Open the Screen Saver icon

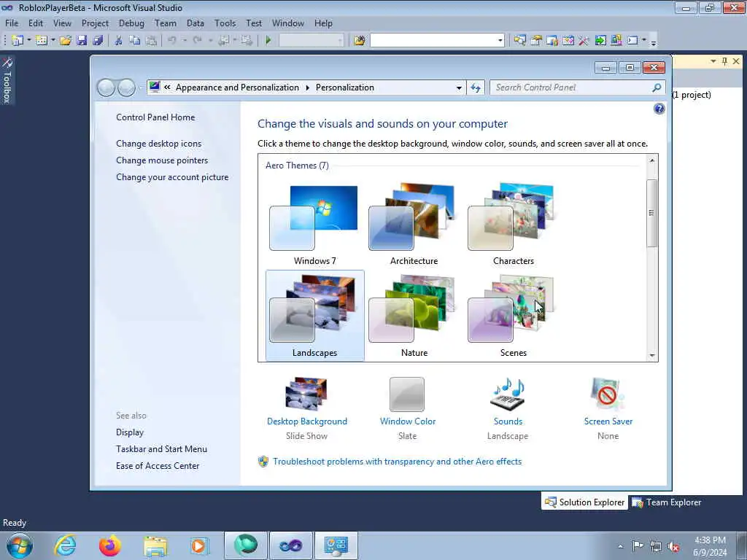pos(608,394)
